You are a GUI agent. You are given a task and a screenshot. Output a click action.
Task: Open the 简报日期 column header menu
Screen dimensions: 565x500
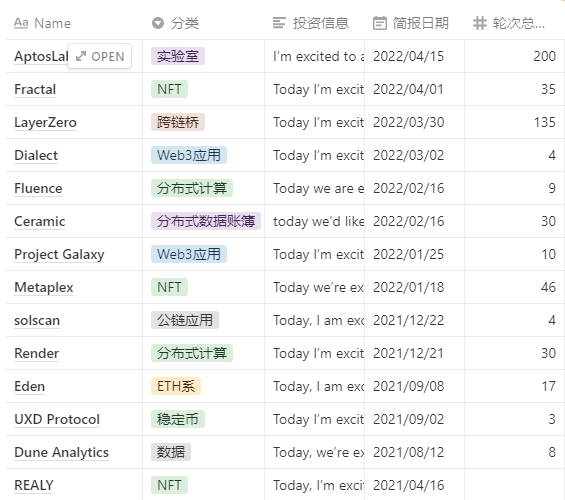[x=414, y=23]
